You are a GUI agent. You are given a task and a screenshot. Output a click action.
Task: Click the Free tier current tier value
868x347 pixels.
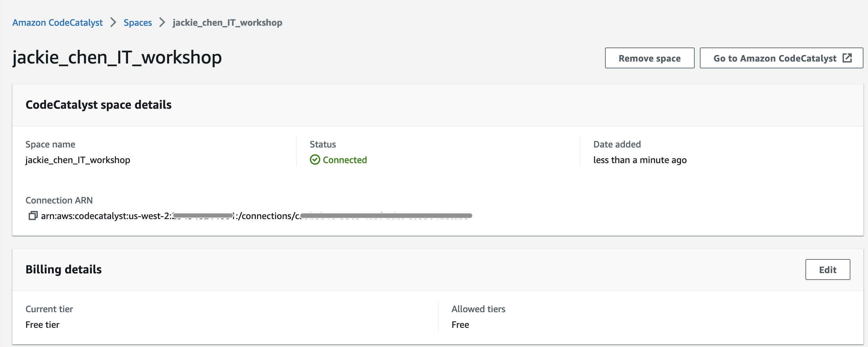tap(42, 325)
